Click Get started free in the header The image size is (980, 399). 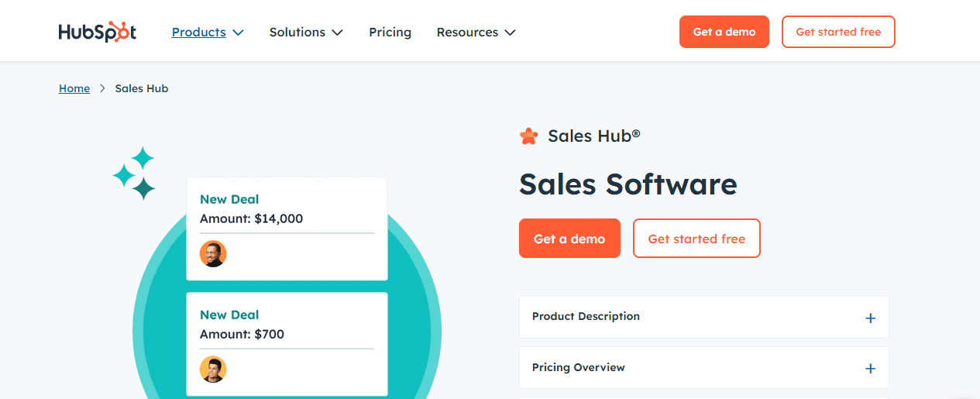pos(838,32)
